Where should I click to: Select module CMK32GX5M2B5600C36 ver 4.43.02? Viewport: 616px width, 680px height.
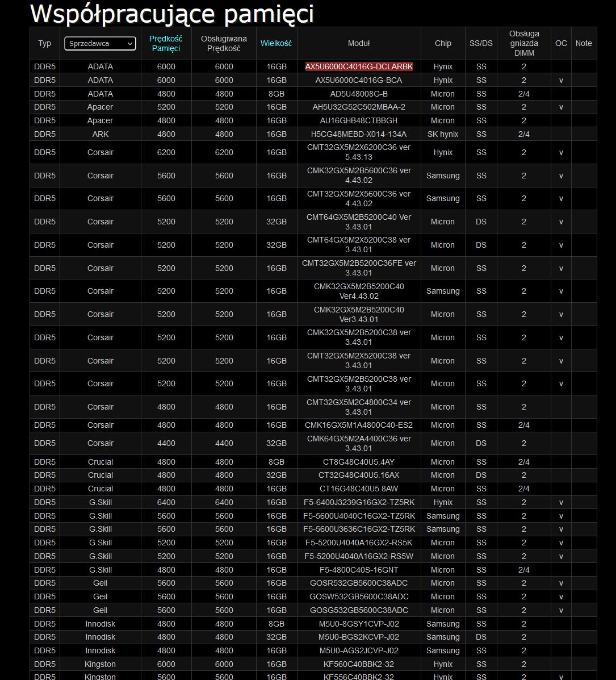click(x=359, y=176)
